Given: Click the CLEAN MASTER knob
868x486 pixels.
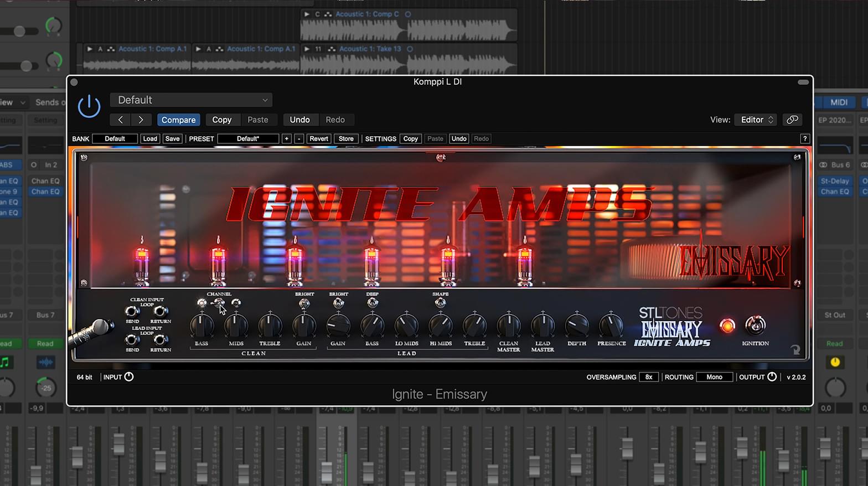Looking at the screenshot, I should [x=509, y=325].
